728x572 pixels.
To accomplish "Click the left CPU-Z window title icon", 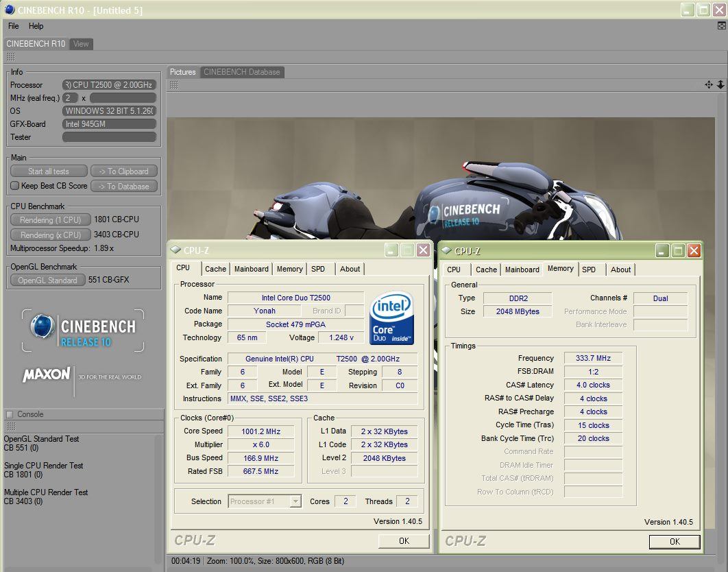I will 175,250.
